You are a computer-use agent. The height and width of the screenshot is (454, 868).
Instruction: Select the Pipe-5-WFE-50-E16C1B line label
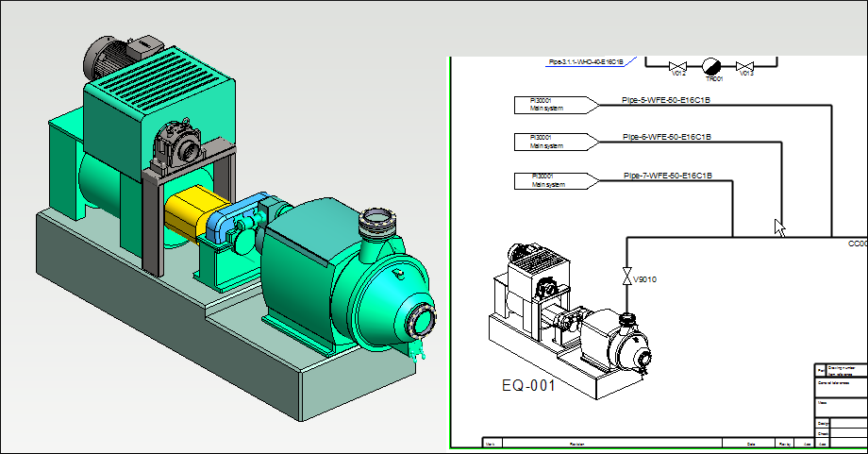(x=666, y=99)
